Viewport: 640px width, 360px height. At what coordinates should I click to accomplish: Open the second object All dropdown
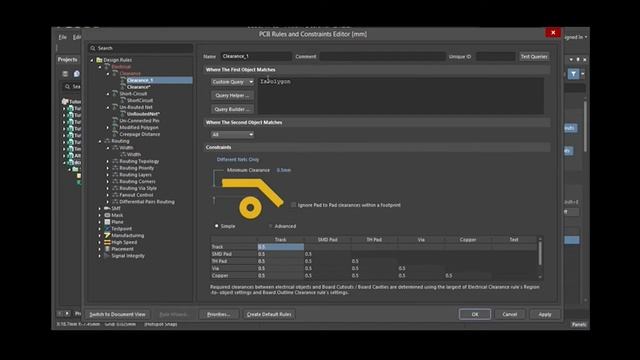232,134
